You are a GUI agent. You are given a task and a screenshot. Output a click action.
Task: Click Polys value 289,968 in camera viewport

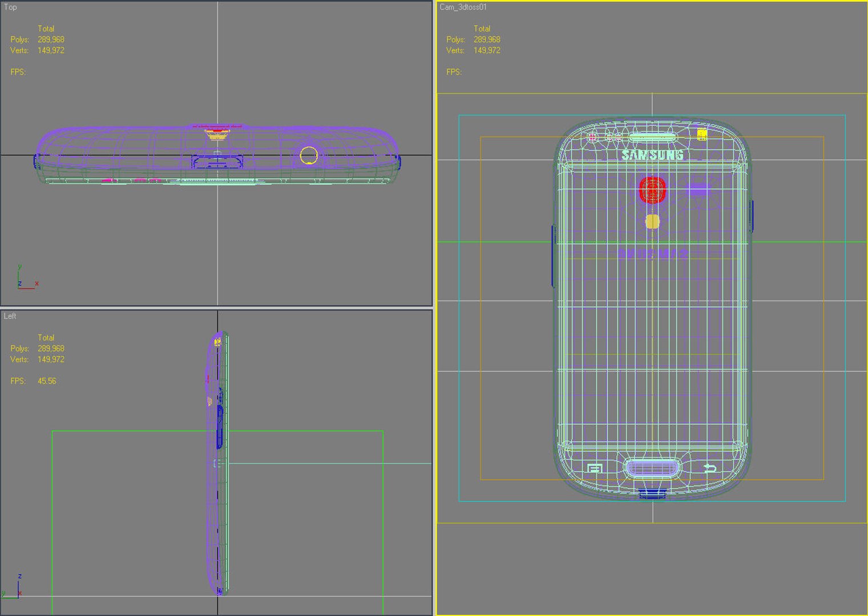(x=487, y=39)
